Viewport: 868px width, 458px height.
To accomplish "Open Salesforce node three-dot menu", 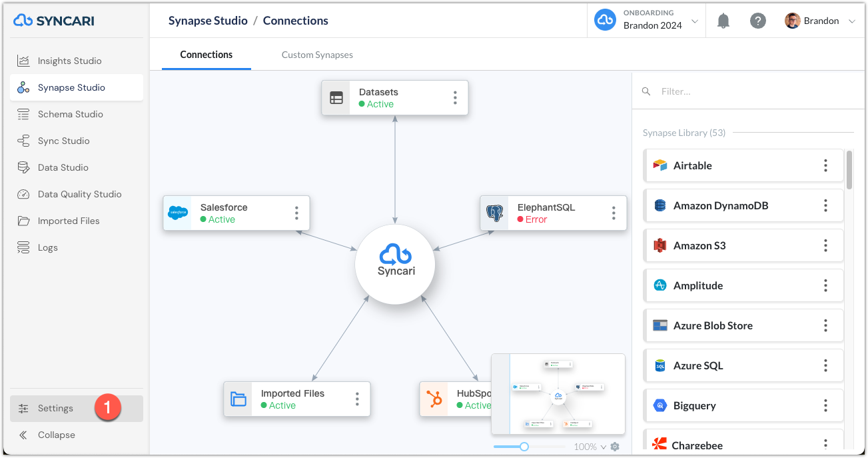I will (x=296, y=213).
